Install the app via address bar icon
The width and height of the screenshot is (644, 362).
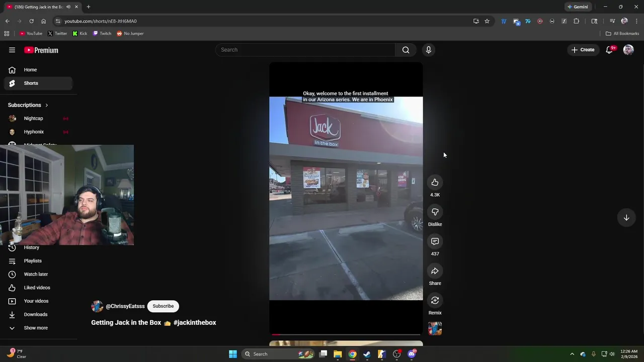click(476, 21)
